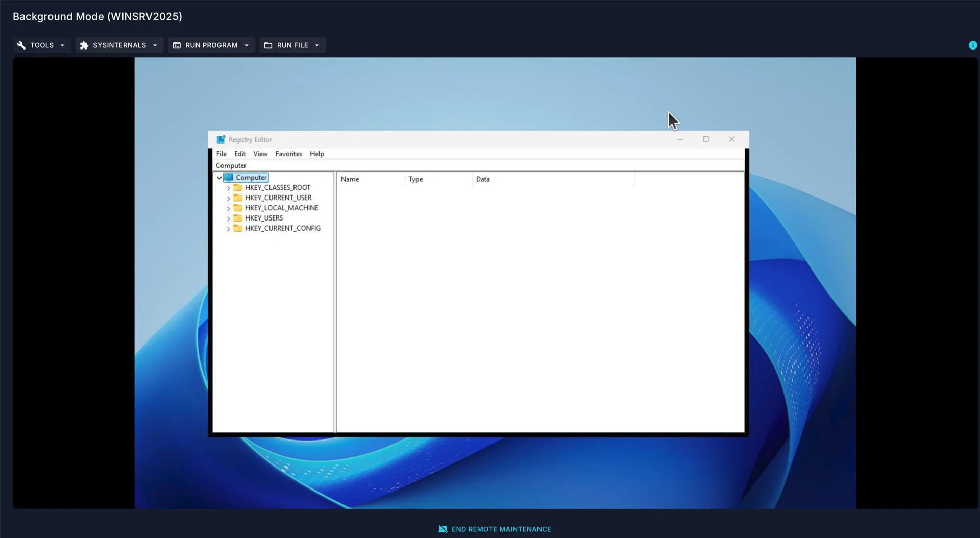This screenshot has width=980, height=538.
Task: Select the HKEY_LOCAL_MACHINE key
Action: (282, 208)
